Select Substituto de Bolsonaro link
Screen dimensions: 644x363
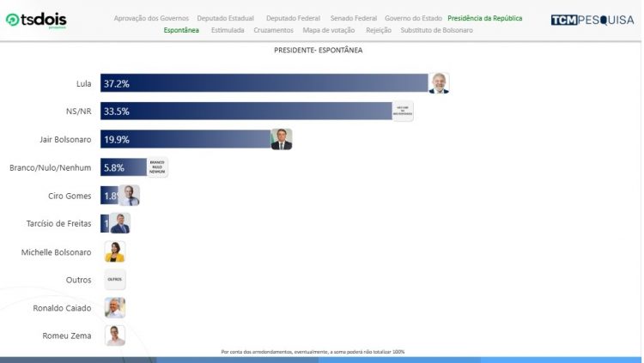point(436,30)
